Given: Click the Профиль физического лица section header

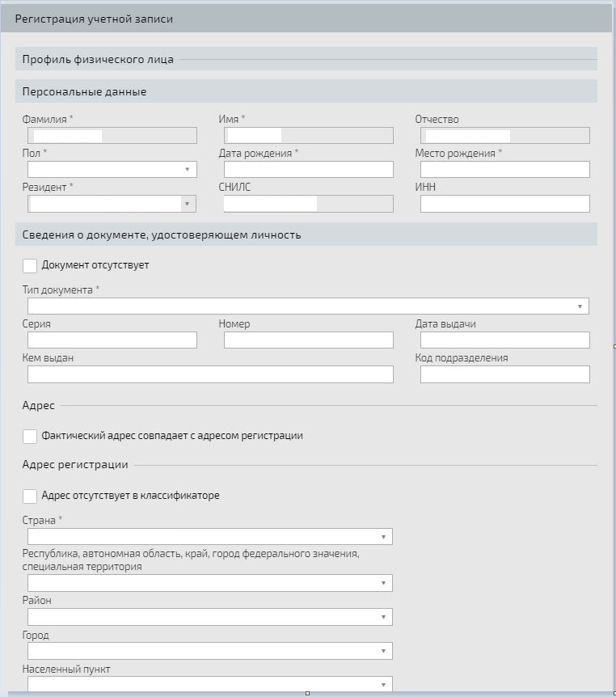Looking at the screenshot, I should tap(98, 59).
